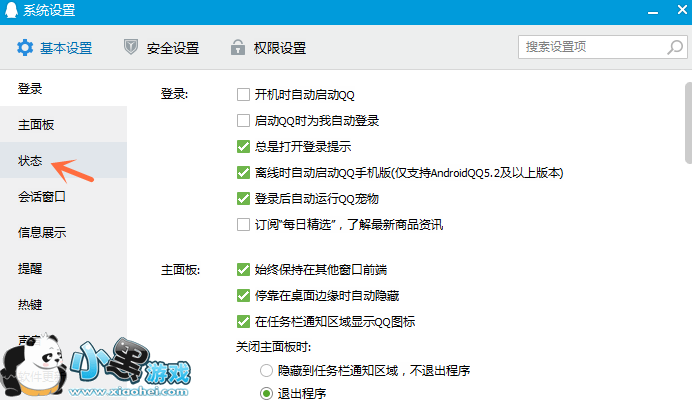The height and width of the screenshot is (400, 692).
Task: Click the 主面板: section heading
Action: coord(180,269)
